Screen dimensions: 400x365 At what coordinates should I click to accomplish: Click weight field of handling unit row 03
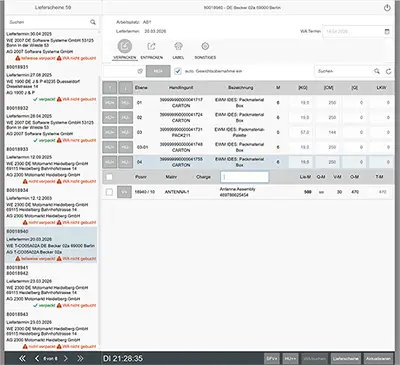point(301,132)
